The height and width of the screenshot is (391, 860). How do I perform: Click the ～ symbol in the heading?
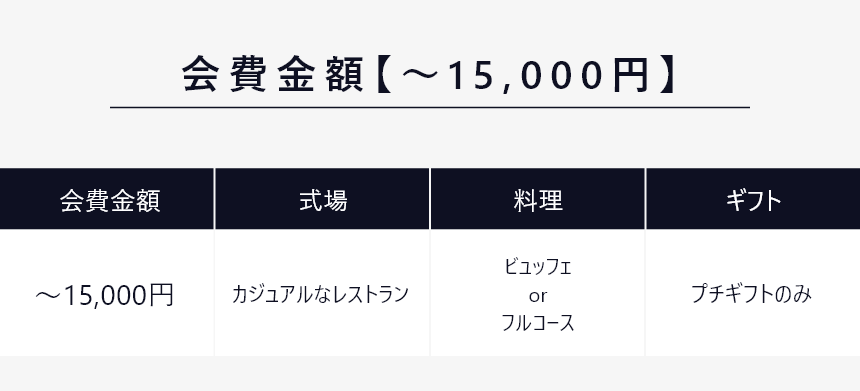point(420,75)
